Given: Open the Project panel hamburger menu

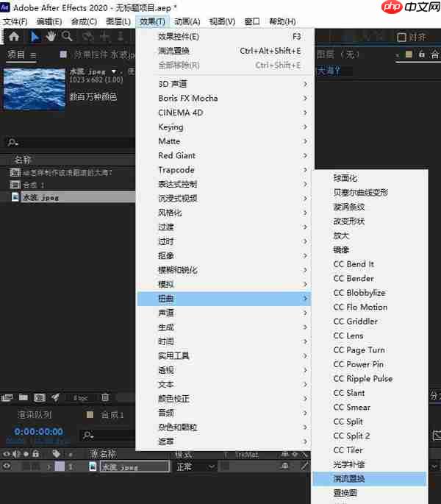Looking at the screenshot, I should click(33, 55).
